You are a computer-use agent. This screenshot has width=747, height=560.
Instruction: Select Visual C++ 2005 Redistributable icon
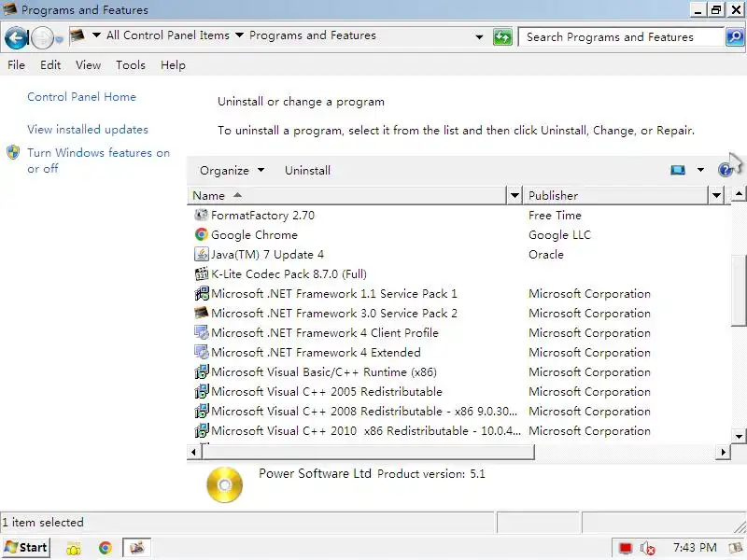click(201, 391)
